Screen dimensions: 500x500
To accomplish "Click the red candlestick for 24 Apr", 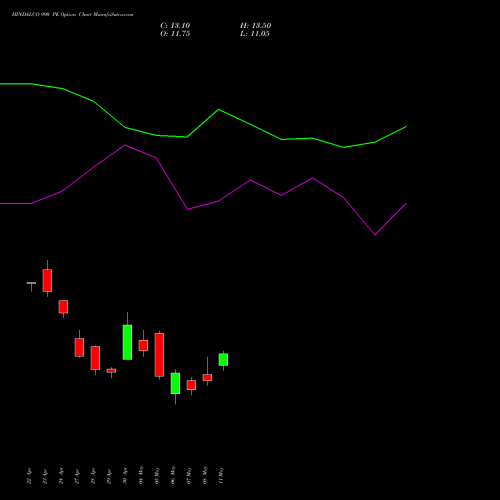I will tap(63, 307).
